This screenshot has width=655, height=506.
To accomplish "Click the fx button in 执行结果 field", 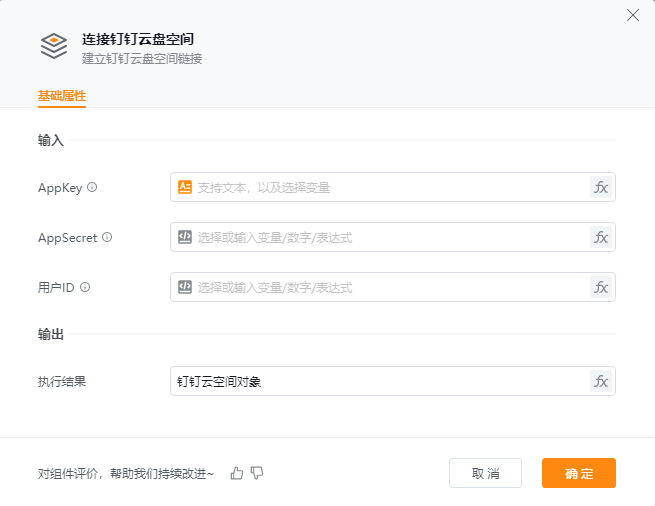I will click(x=601, y=381).
